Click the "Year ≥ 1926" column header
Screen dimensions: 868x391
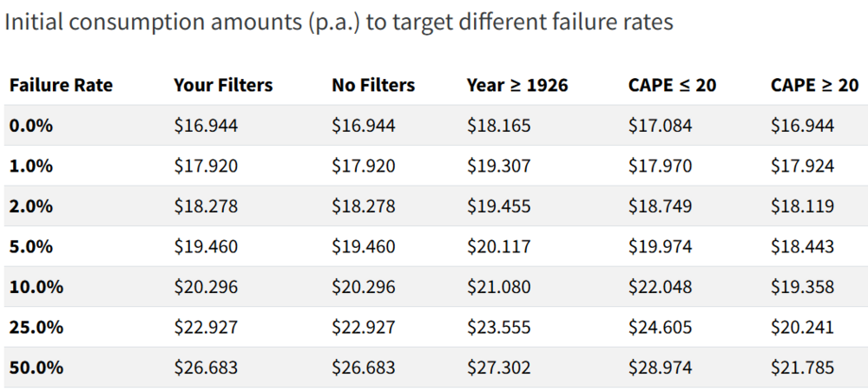coord(517,85)
